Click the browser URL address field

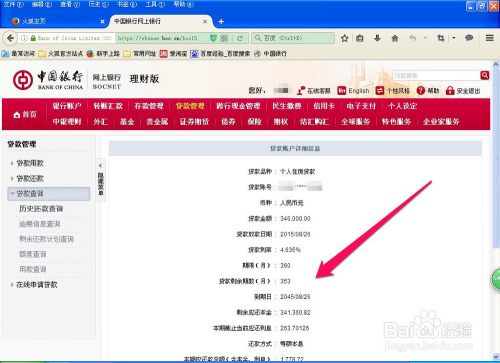[162, 38]
